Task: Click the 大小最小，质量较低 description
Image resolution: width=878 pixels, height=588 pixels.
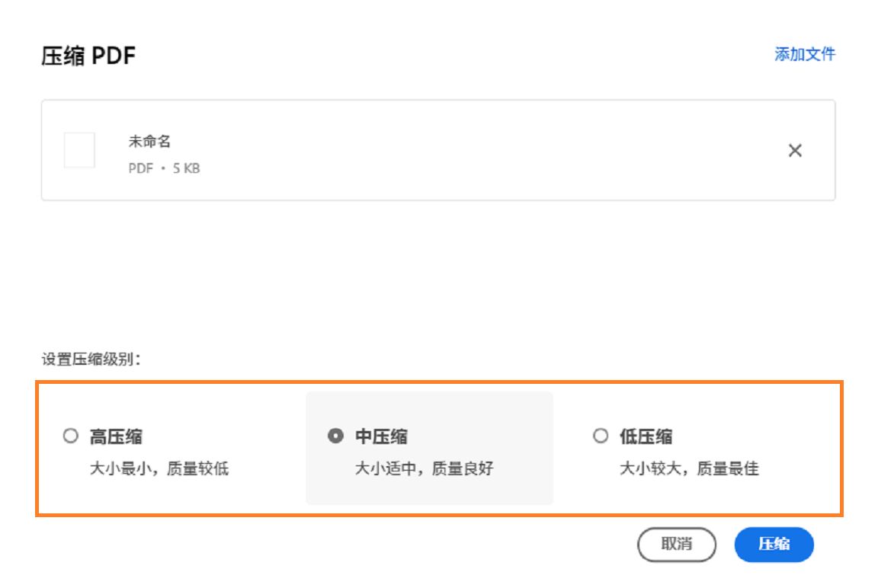Action: [159, 469]
